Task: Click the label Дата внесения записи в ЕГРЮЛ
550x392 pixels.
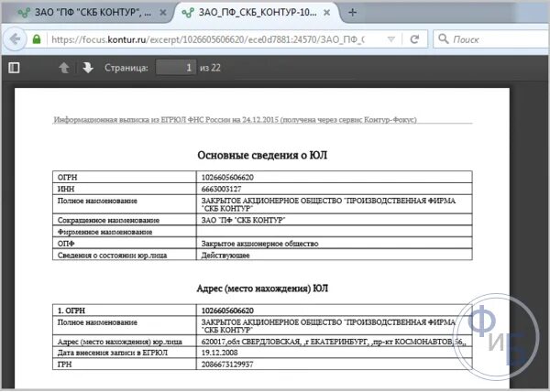Action: pos(112,353)
